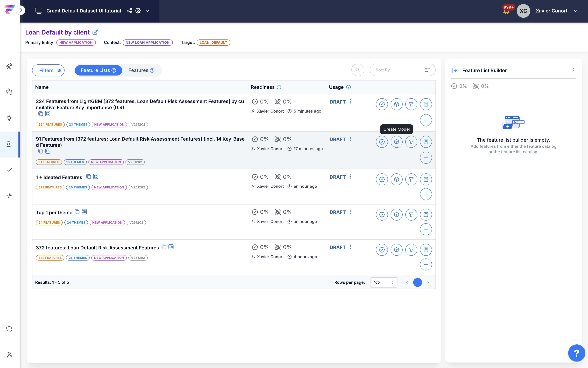Image resolution: width=588 pixels, height=368 pixels.
Task: Open 372 features: Loan Default Risk Assessment list
Action: 97,248
